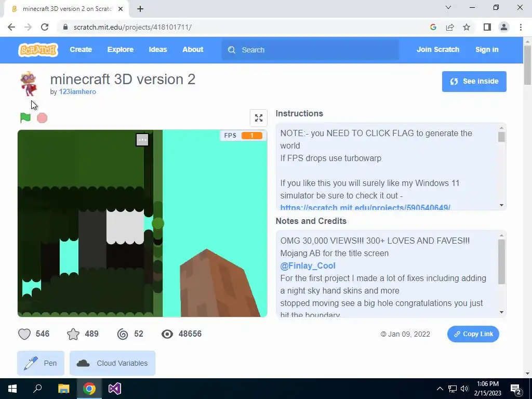
Task: Open the Chrome profile avatar icon
Action: pos(504,27)
